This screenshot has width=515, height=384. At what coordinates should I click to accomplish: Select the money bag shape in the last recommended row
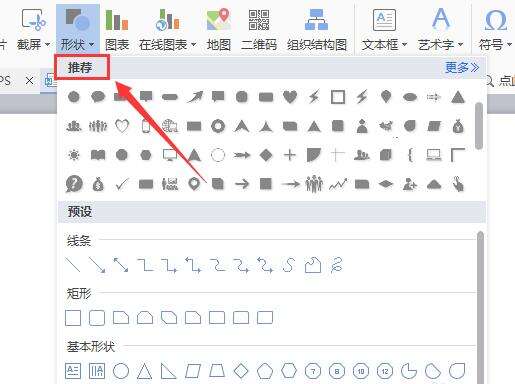click(98, 184)
